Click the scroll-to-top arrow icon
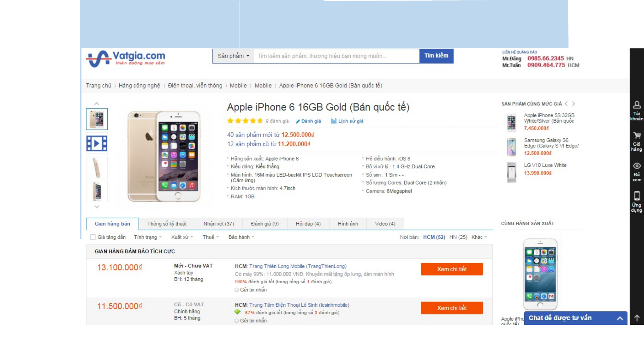The image size is (644, 362). coord(637,318)
